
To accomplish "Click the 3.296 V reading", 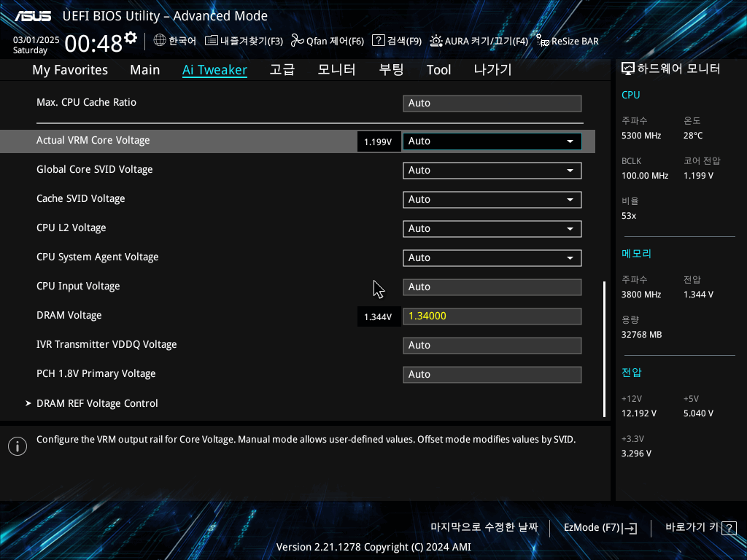I will (x=636, y=454).
